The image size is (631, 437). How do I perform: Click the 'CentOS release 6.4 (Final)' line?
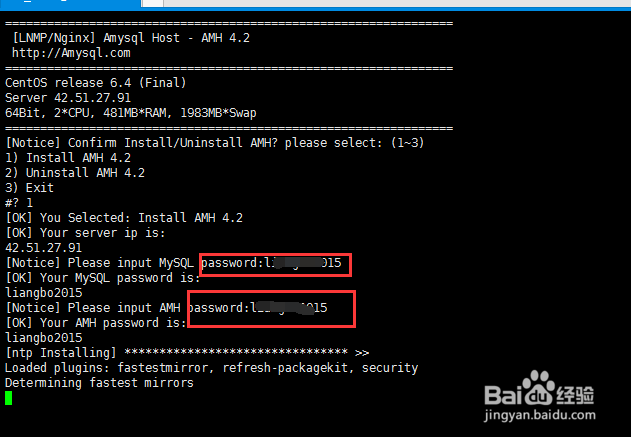tap(96, 83)
